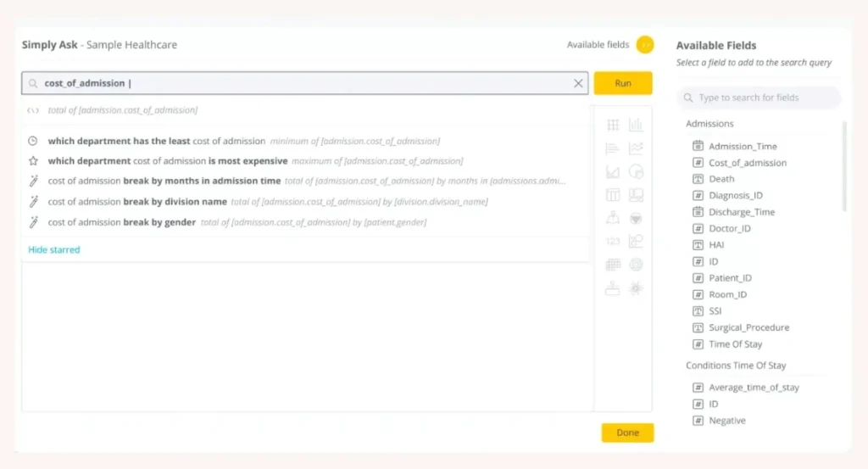Screen dimensions: 868x469
Task: Pick 'which department has the least' suggestion
Action: pyautogui.click(x=157, y=141)
